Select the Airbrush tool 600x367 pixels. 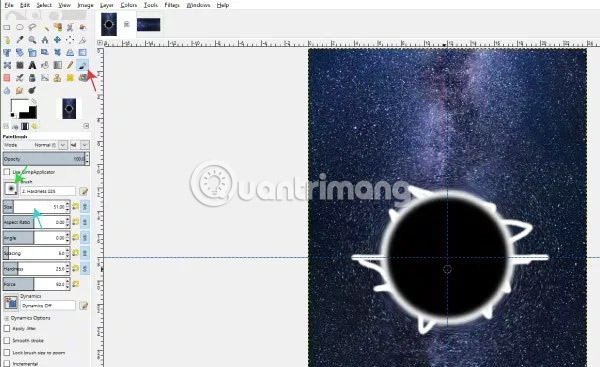pos(20,78)
